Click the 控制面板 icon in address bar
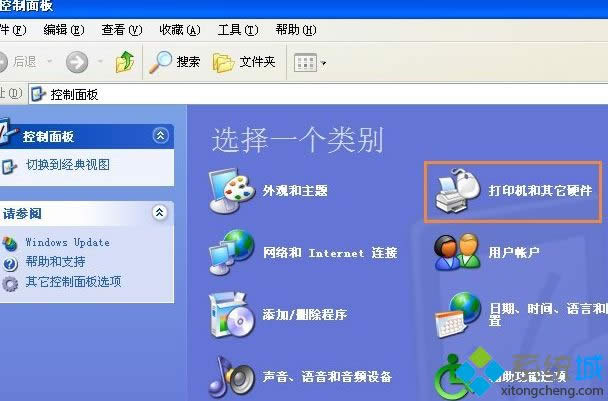 click(38, 94)
